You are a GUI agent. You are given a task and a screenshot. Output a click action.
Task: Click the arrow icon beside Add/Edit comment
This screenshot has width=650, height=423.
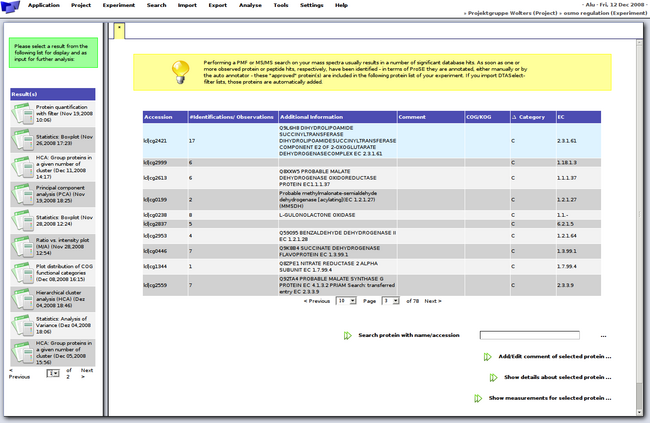(488, 357)
